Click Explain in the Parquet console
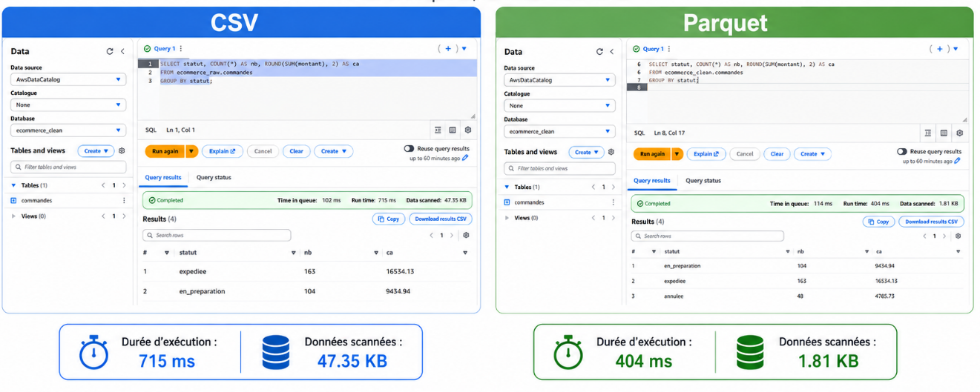This screenshot has height=392, width=980. (706, 154)
